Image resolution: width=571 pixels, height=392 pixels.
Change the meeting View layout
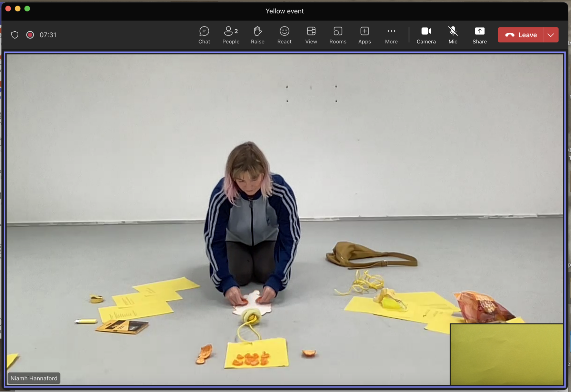click(x=311, y=35)
